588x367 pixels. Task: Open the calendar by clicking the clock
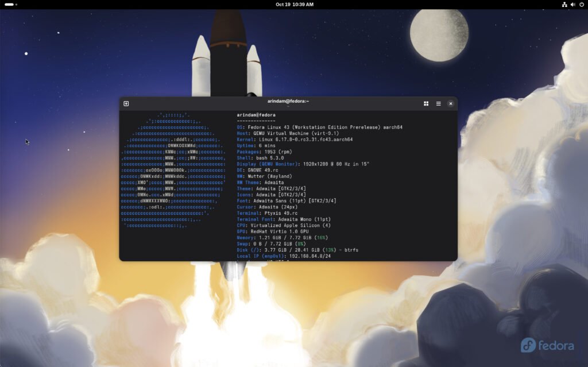point(294,5)
